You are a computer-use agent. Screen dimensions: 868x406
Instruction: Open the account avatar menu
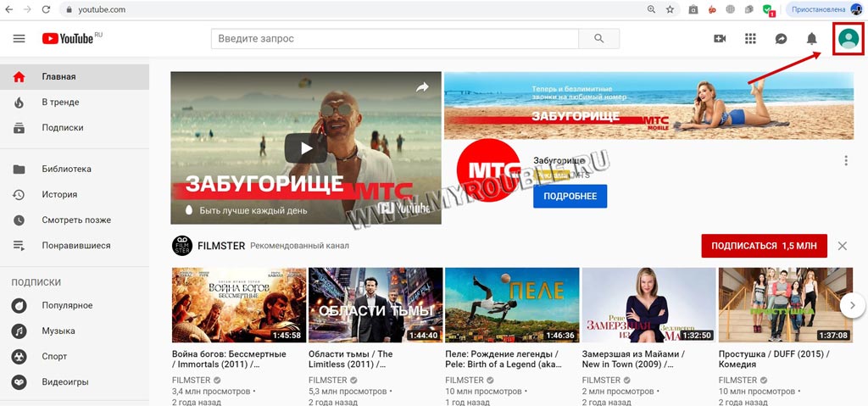849,39
